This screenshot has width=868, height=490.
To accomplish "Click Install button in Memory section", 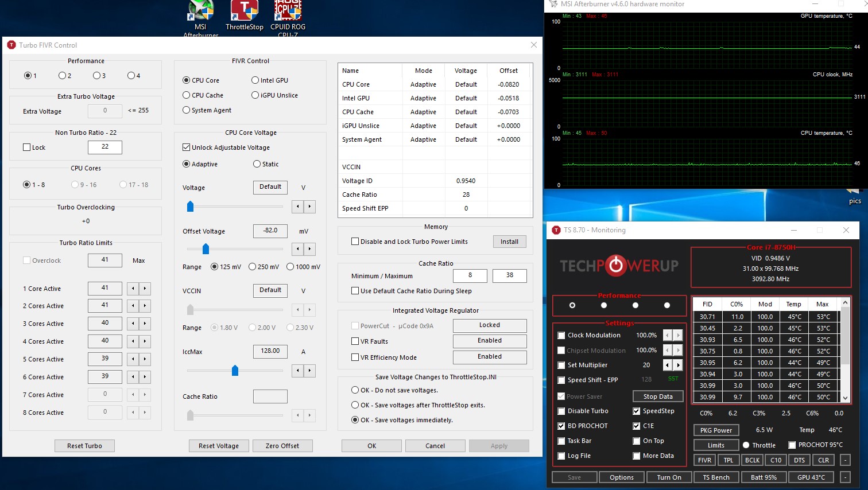I will (509, 242).
